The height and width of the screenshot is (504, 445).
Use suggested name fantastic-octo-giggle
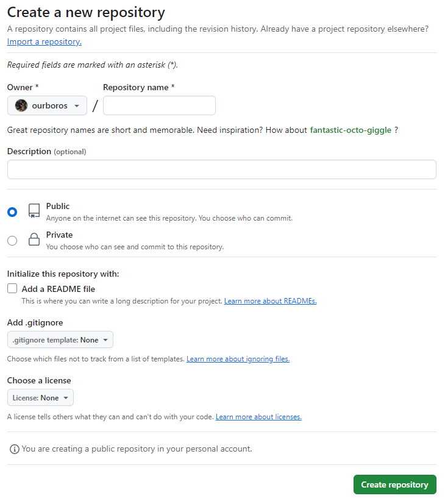pyautogui.click(x=351, y=130)
